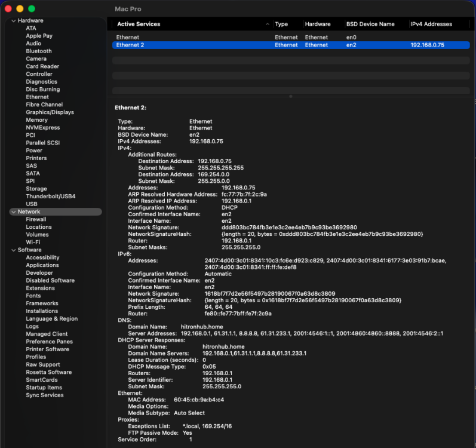Select USB in the sidebar
The image size is (476, 448).
coord(32,204)
